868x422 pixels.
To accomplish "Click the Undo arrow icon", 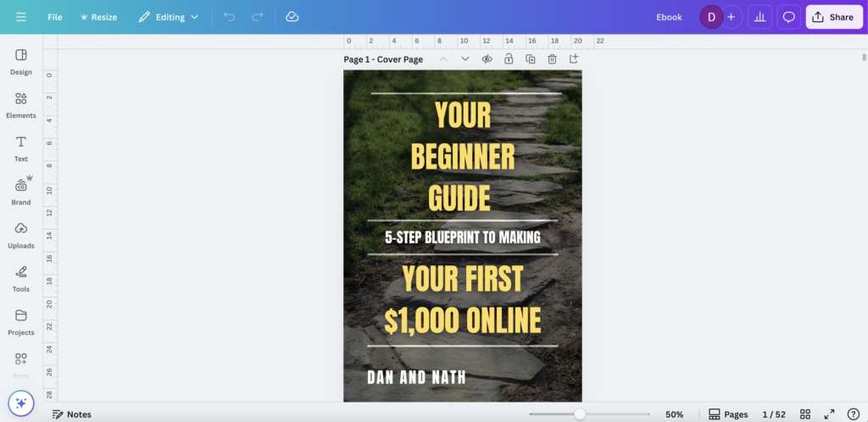I will (x=229, y=17).
